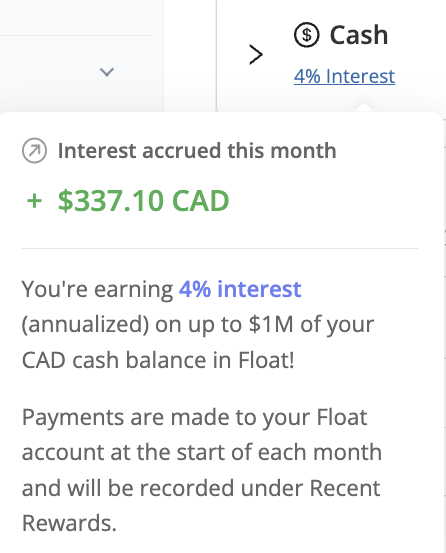This screenshot has width=446, height=553.
Task: Click the tooltip pointer beneath 4% Interest
Action: click(364, 107)
